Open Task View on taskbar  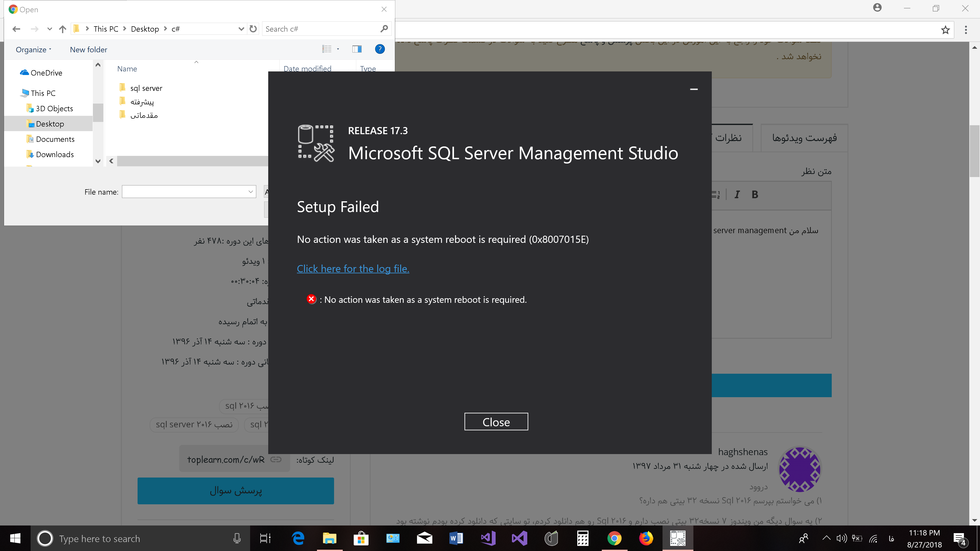coord(265,539)
